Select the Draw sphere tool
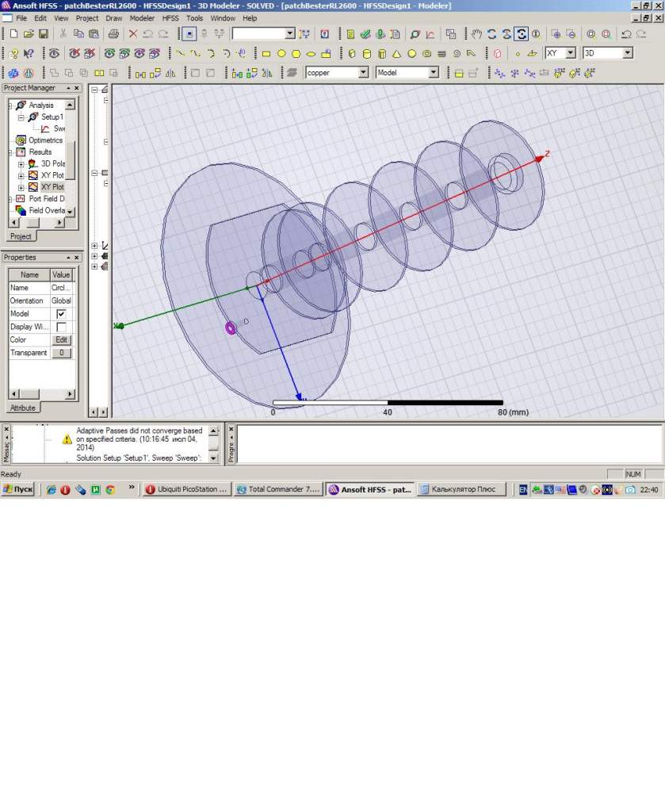The width and height of the screenshot is (665, 812). click(x=412, y=53)
